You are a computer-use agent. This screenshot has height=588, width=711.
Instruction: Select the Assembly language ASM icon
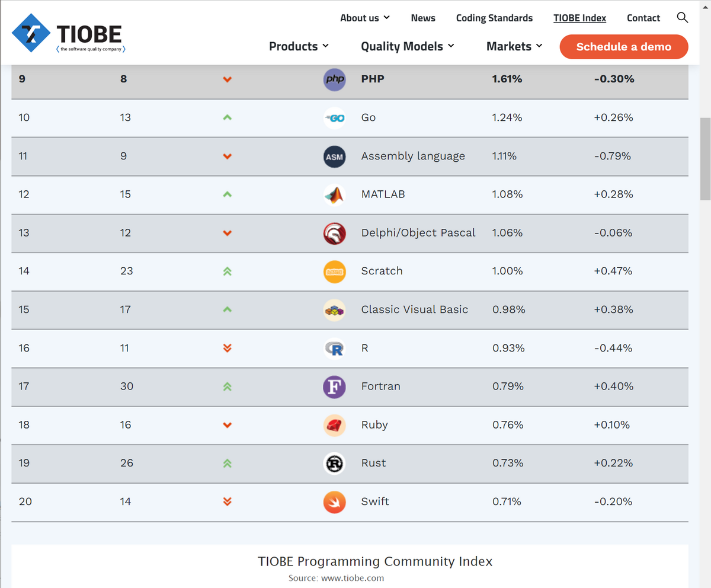pyautogui.click(x=334, y=156)
